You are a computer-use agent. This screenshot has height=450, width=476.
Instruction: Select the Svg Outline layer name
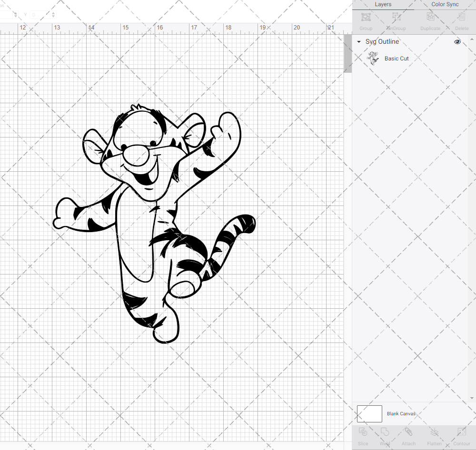[382, 41]
